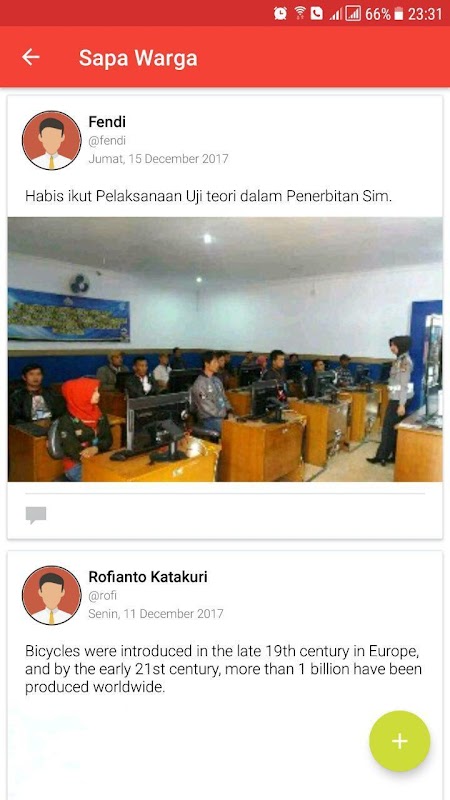The height and width of the screenshot is (800, 450).
Task: Tap the Sapa Warga title
Action: [x=138, y=58]
